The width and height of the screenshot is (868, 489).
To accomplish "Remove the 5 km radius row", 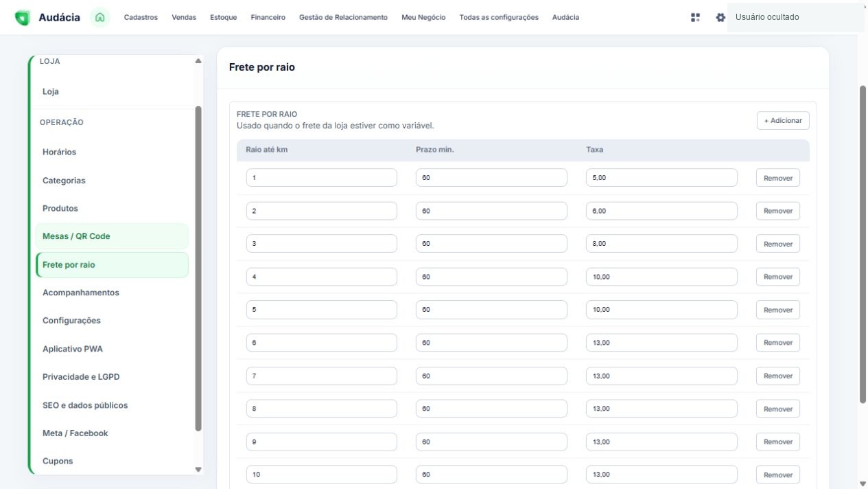I will (778, 310).
